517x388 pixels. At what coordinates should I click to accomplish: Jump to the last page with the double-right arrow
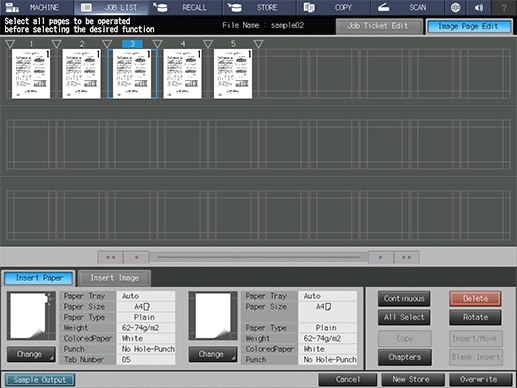point(406,257)
